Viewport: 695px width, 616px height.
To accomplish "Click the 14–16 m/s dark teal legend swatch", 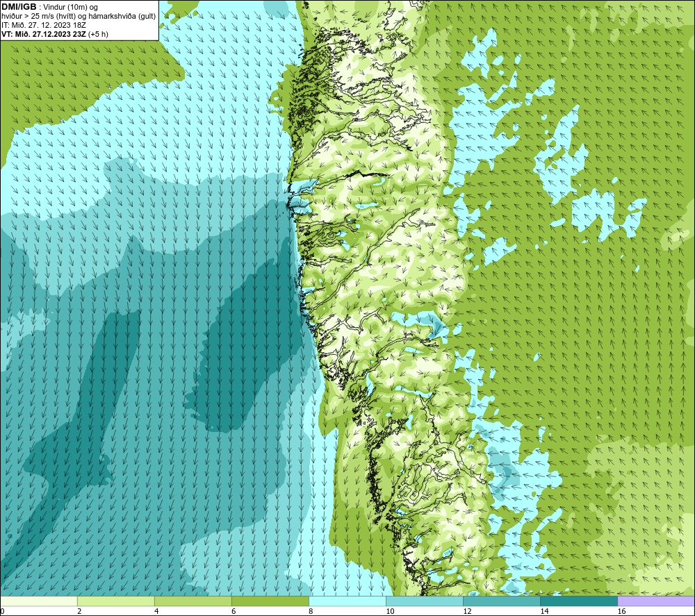I will click(579, 601).
